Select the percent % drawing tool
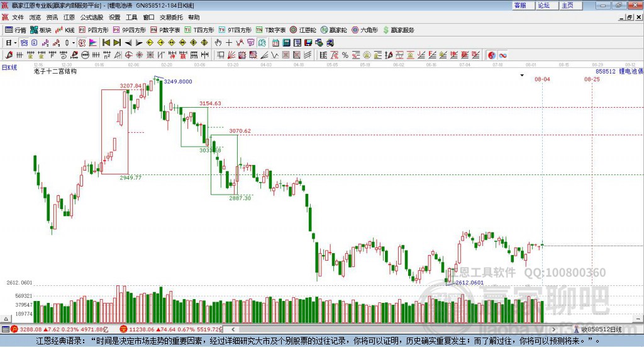Viewport: 644px width, 347px height. 345,55
